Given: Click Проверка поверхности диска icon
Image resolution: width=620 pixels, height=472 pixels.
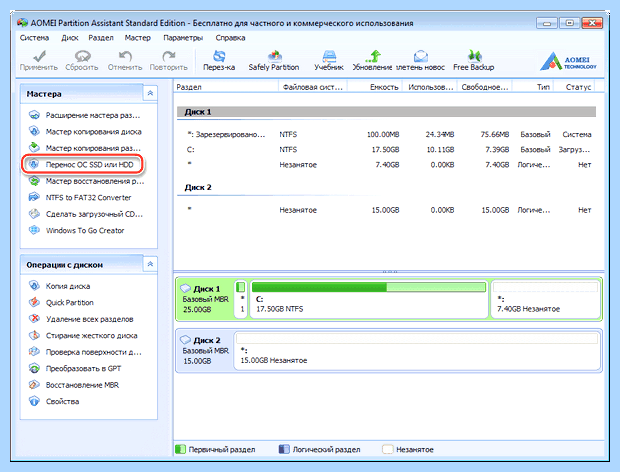Looking at the screenshot, I should 34,352.
